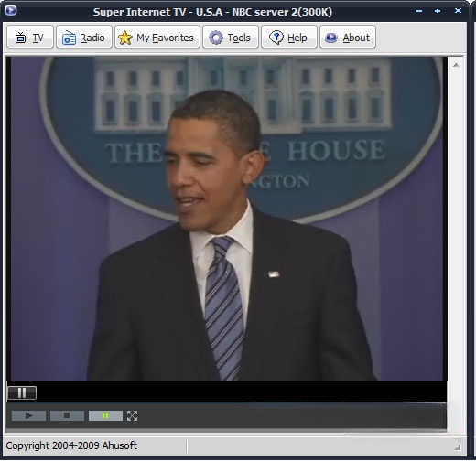Viewport: 476px width, 461px height.
Task: Click the scrollbar up arrow
Action: click(x=456, y=65)
